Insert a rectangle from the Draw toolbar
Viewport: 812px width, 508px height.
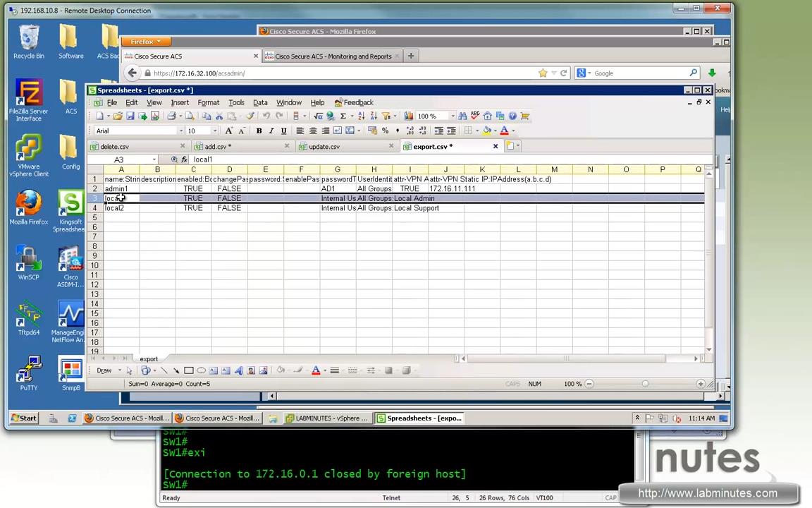tap(188, 370)
